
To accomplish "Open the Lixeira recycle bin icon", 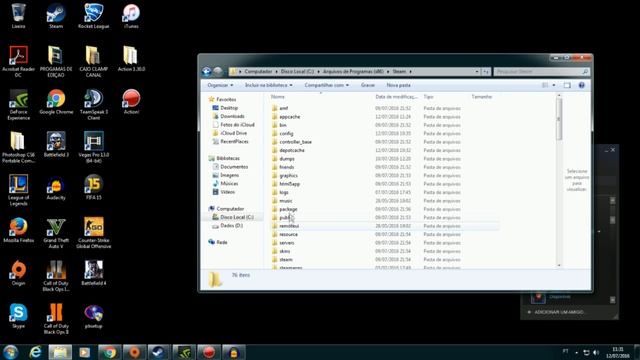I will point(18,16).
